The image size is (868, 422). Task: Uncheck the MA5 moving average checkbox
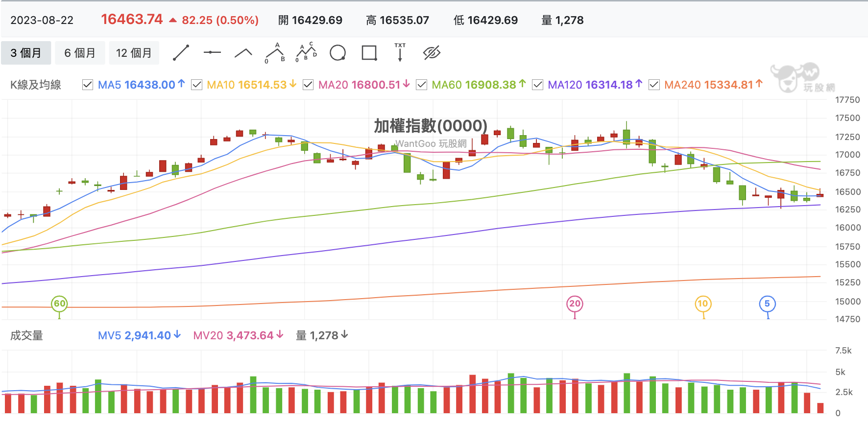tap(88, 85)
